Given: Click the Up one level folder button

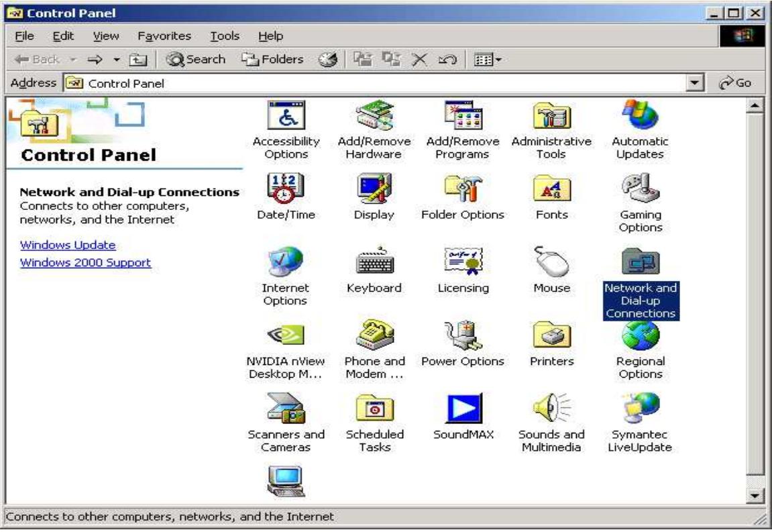Looking at the screenshot, I should tap(138, 60).
